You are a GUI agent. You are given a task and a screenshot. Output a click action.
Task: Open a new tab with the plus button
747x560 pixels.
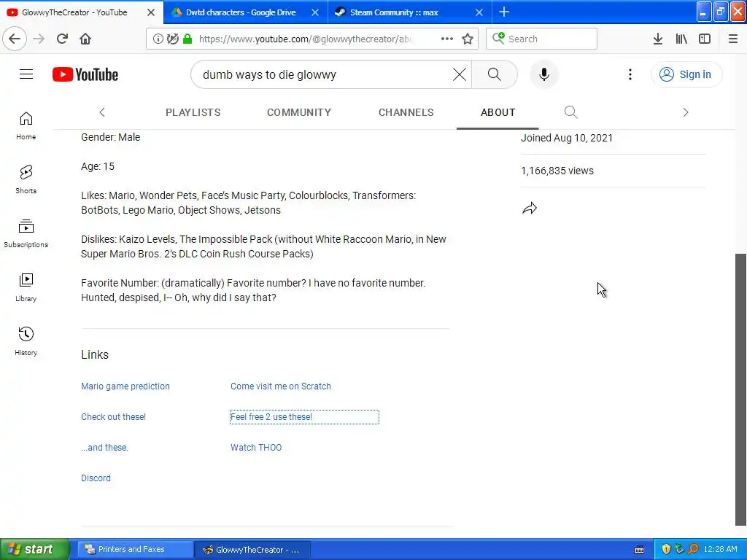[x=504, y=12]
